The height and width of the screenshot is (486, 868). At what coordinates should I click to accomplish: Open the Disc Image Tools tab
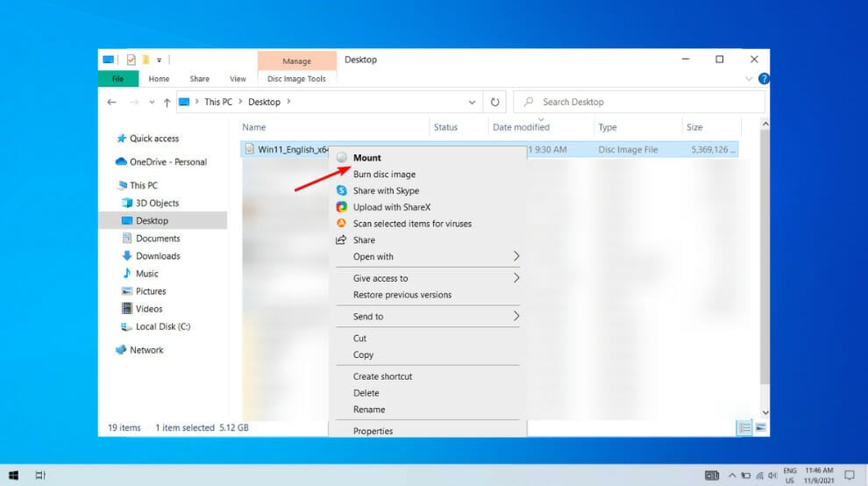click(296, 79)
